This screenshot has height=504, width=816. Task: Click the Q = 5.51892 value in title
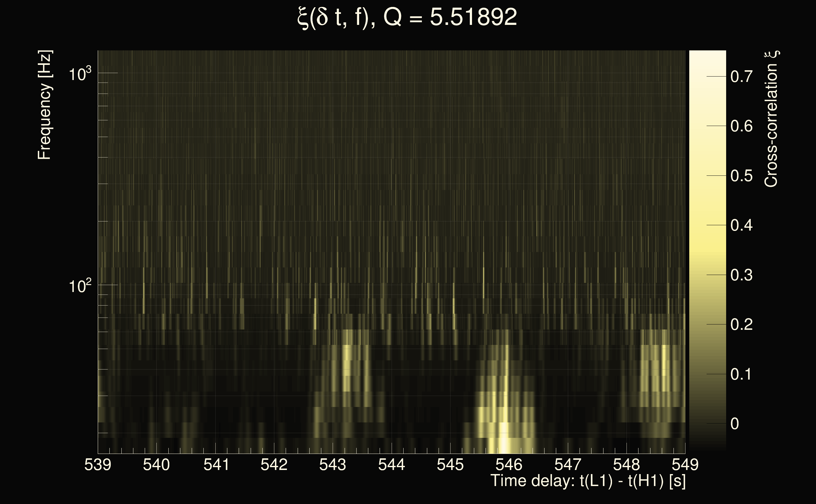pyautogui.click(x=450, y=17)
